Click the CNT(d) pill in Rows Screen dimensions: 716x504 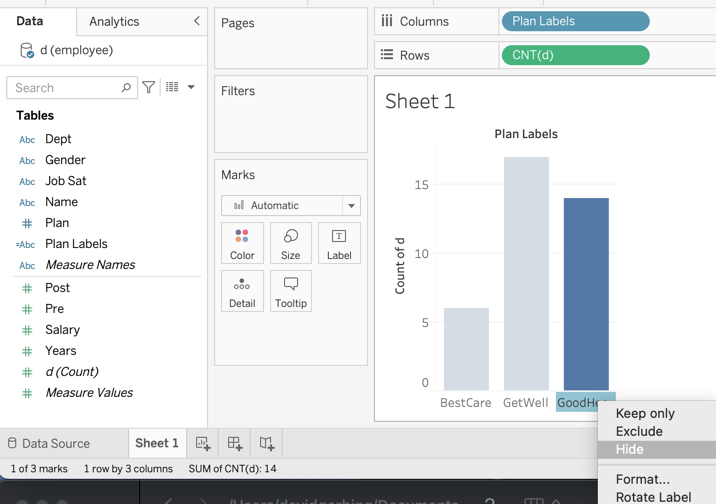(x=575, y=55)
